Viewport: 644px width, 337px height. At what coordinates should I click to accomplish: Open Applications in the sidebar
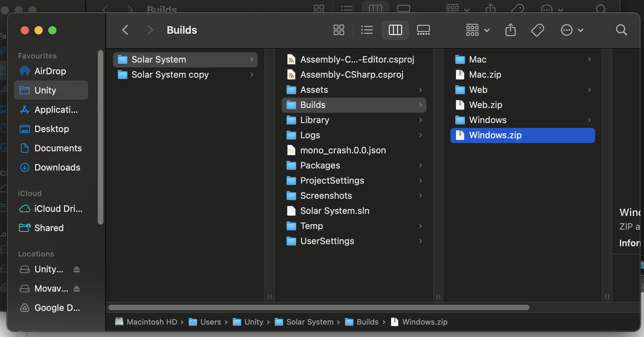point(51,110)
